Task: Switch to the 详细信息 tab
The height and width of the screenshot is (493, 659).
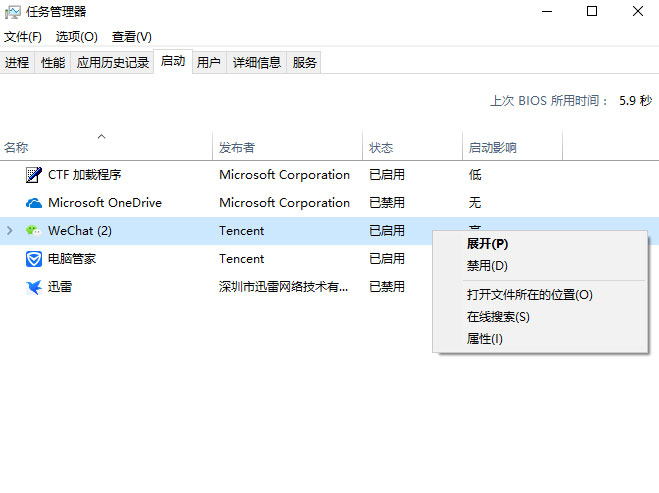Action: 257,63
